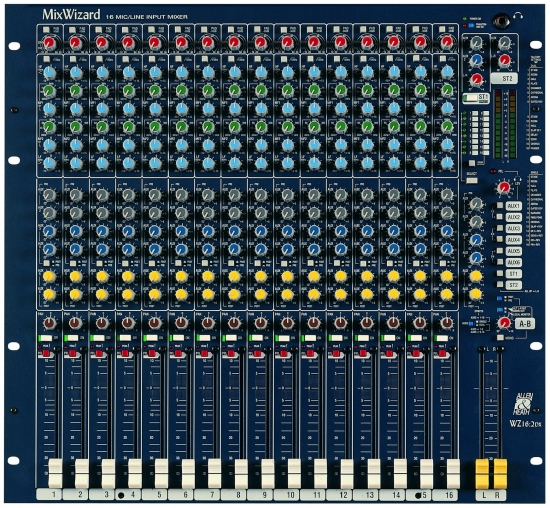Viewport: 550px width, 508px height.
Task: Toggle channel 10 ON switch
Action: point(283,338)
